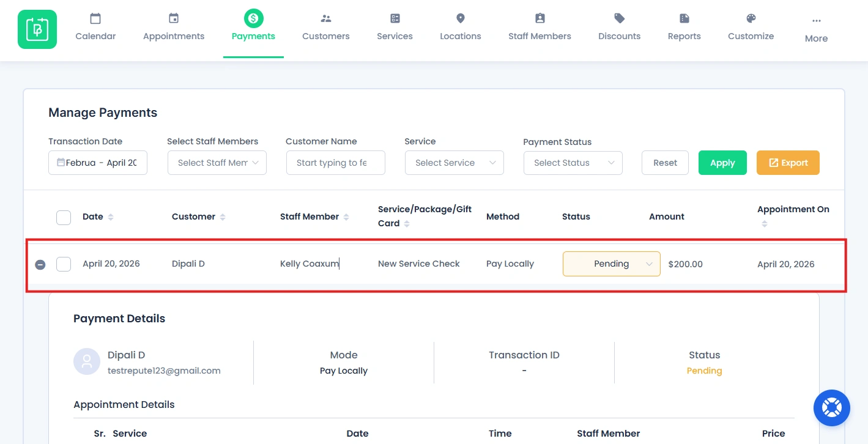Viewport: 868px width, 444px height.
Task: Open Calendar via its calendar icon
Action: click(95, 18)
